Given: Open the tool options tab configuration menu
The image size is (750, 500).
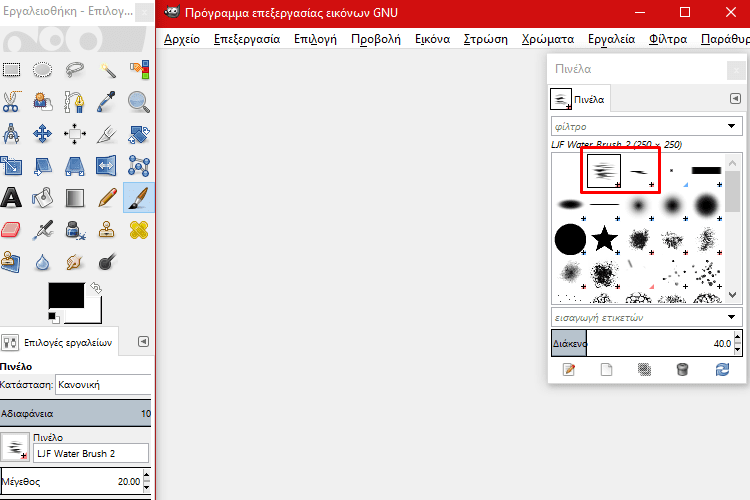Looking at the screenshot, I should coord(143,342).
